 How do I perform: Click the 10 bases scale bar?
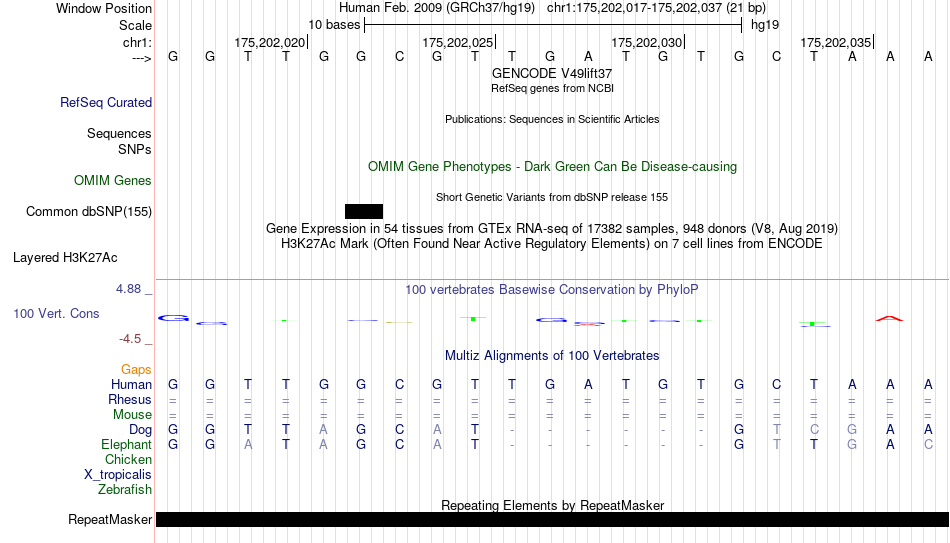(553, 25)
